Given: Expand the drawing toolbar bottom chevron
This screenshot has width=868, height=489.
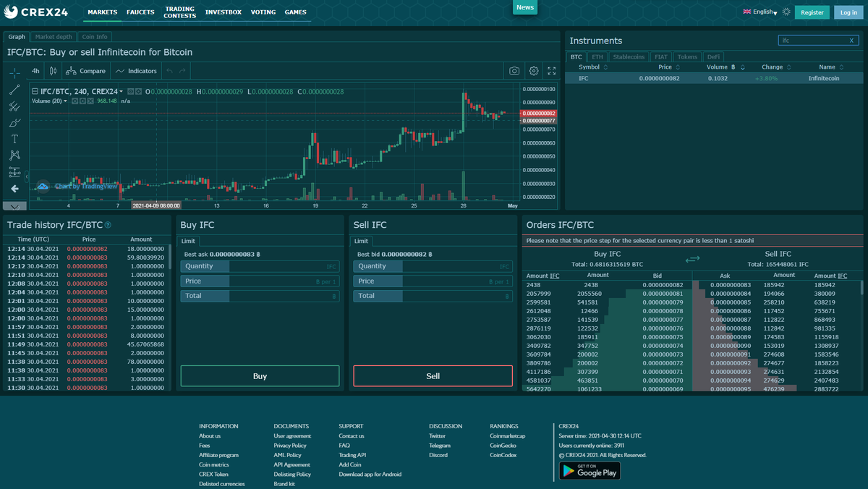Looking at the screenshot, I should 14,206.
